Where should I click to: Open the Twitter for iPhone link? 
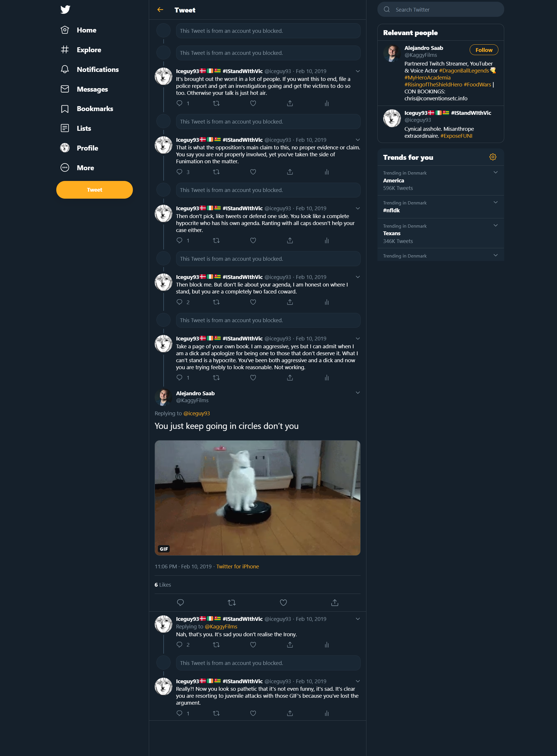pyautogui.click(x=237, y=566)
